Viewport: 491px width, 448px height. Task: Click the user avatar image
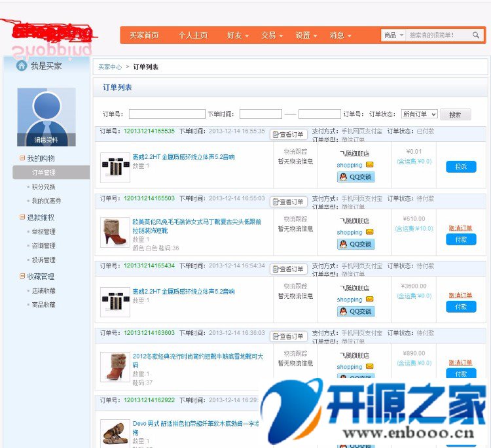pyautogui.click(x=46, y=116)
